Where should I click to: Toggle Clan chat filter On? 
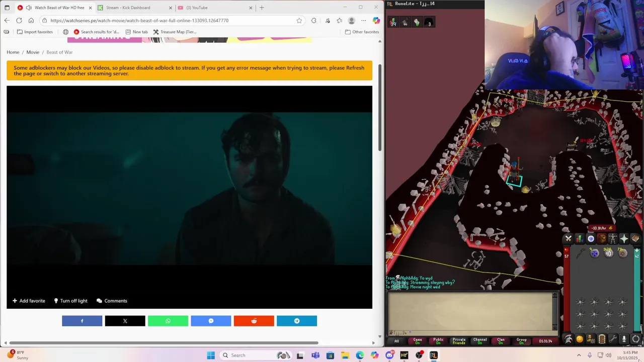tap(501, 341)
